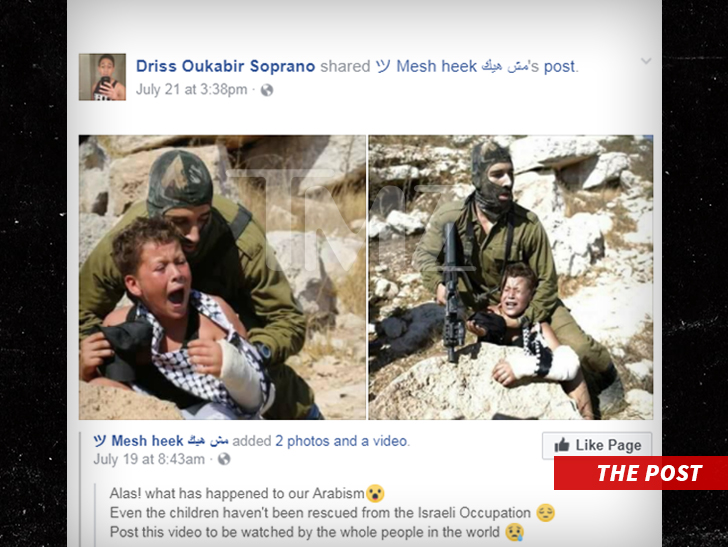Open the left shared photo

pyautogui.click(x=222, y=277)
